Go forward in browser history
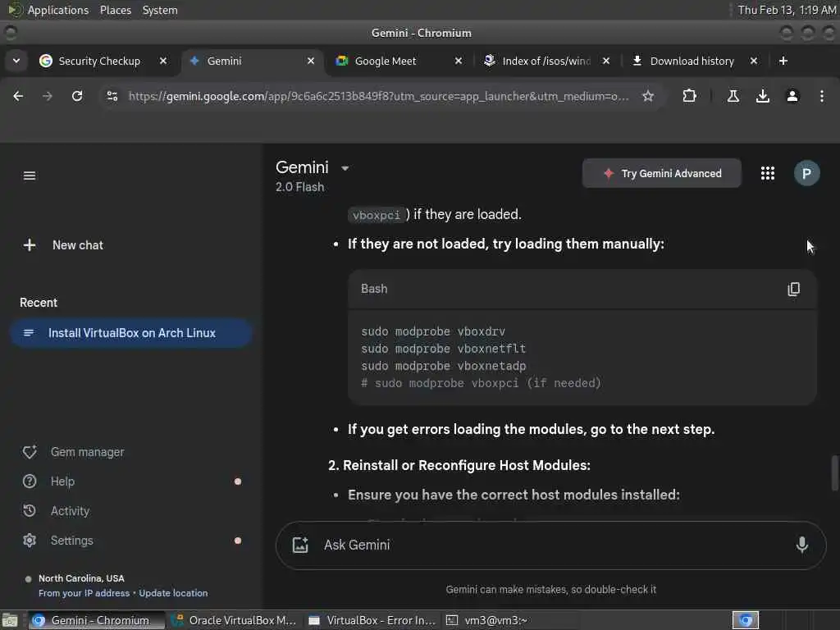This screenshot has height=630, width=840. 47,96
